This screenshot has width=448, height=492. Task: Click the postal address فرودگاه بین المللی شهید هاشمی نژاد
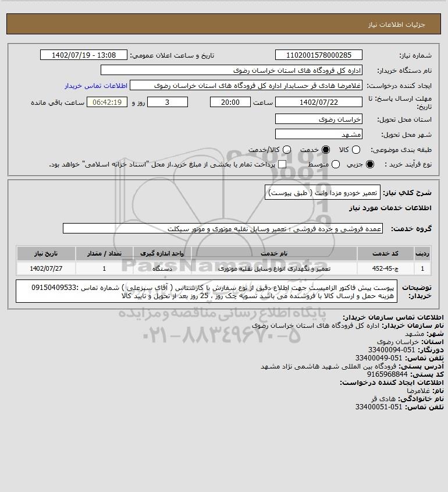(328, 366)
